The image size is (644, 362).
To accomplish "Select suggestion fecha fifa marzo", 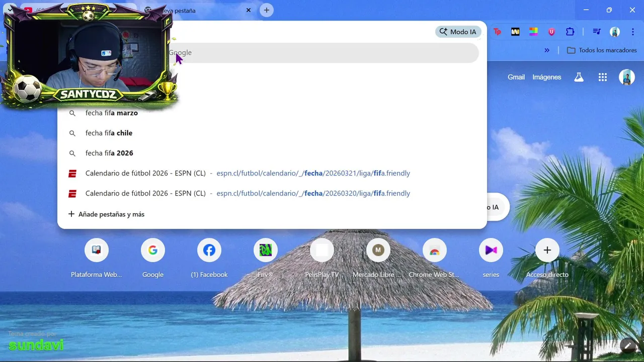I will point(272,113).
